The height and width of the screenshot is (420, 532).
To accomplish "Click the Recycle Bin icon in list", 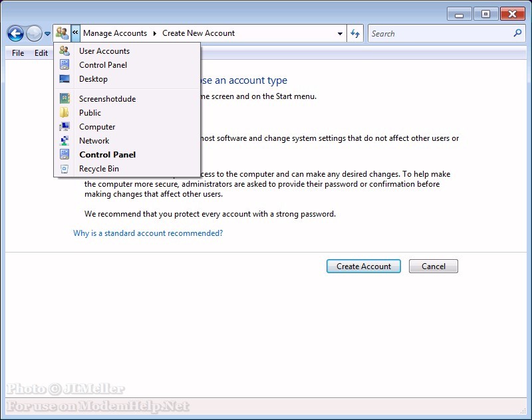I will [x=64, y=169].
